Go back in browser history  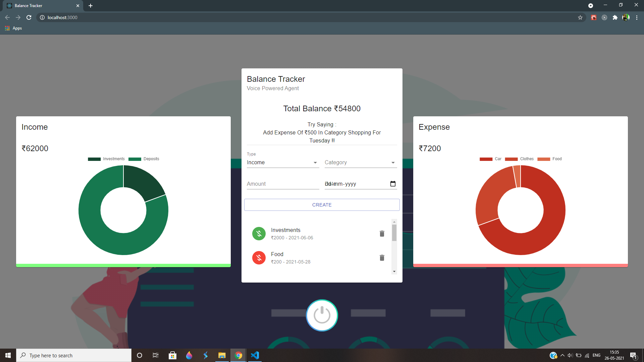7,17
